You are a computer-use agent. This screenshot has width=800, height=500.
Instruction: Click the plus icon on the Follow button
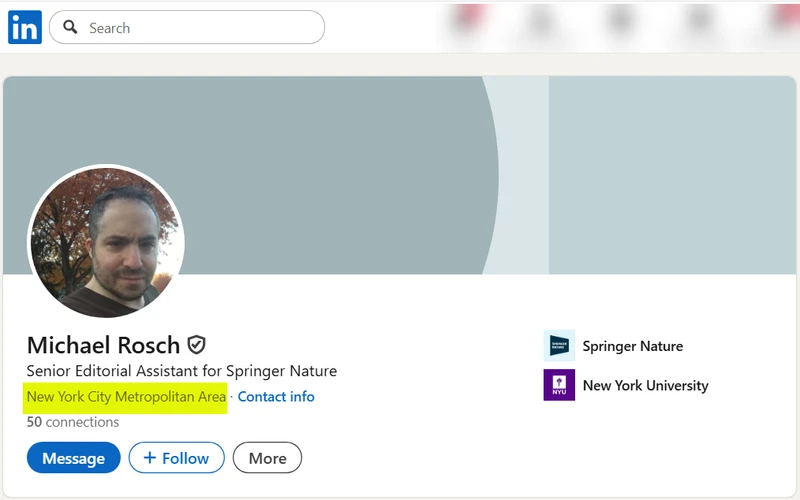[150, 458]
